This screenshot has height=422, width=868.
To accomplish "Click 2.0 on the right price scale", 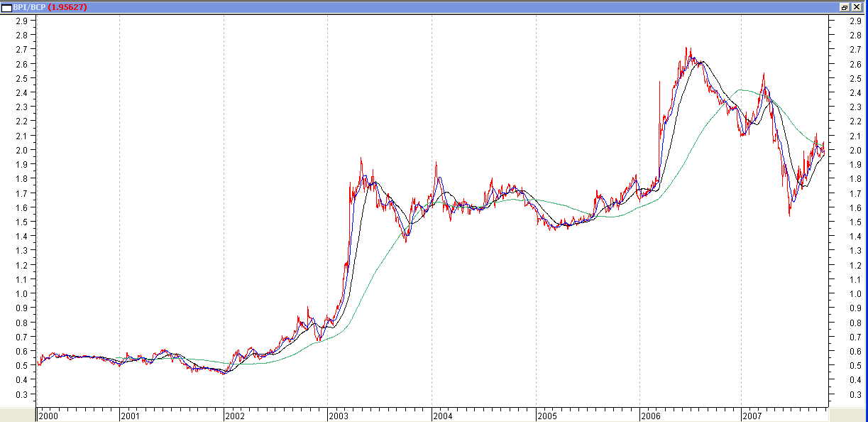I will point(855,150).
